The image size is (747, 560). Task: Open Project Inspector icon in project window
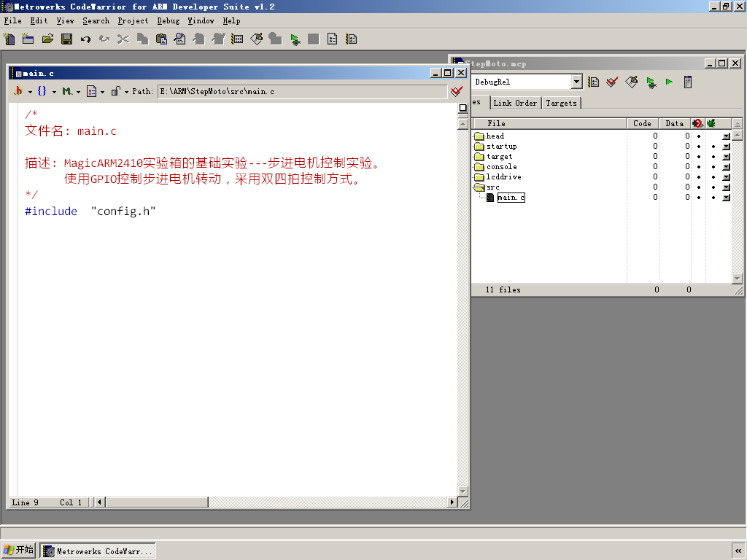click(x=687, y=82)
